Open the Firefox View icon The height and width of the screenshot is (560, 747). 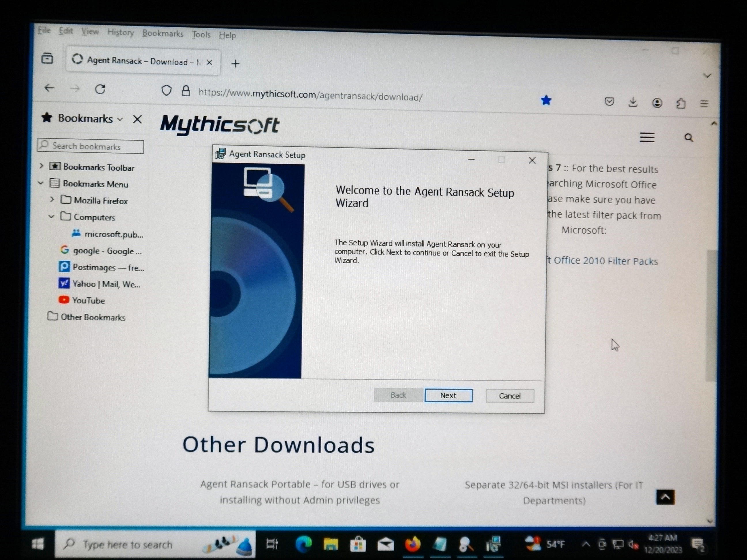pos(47,58)
